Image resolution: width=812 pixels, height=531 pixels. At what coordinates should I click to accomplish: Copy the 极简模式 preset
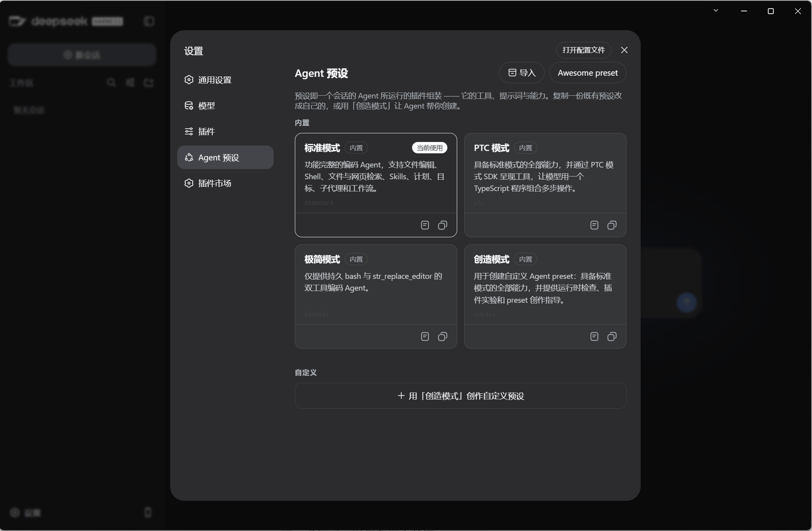[x=443, y=336]
